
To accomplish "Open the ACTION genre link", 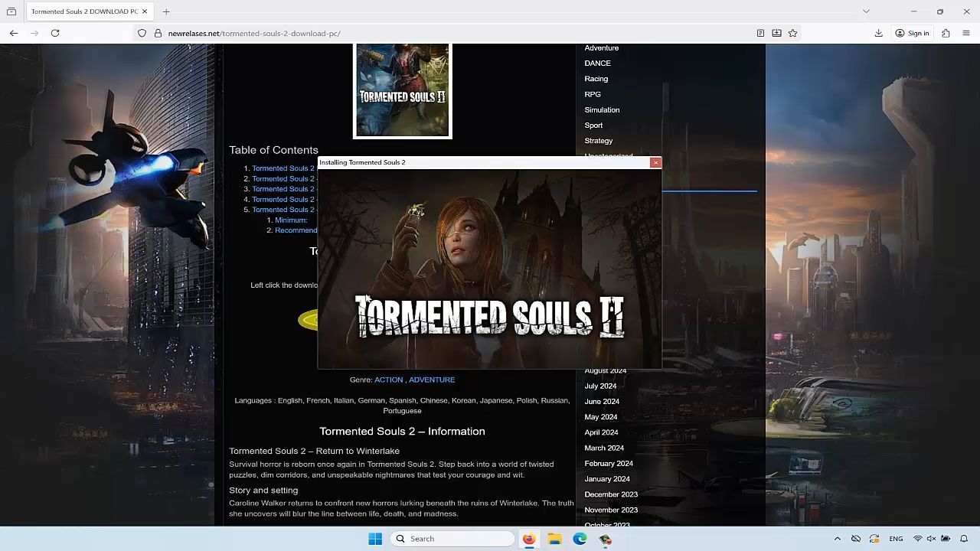I will click(388, 380).
